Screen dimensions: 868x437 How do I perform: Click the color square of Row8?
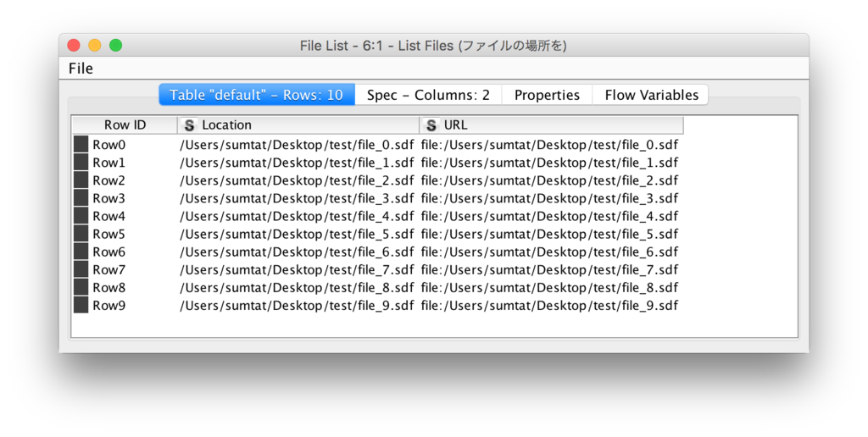pyautogui.click(x=81, y=287)
